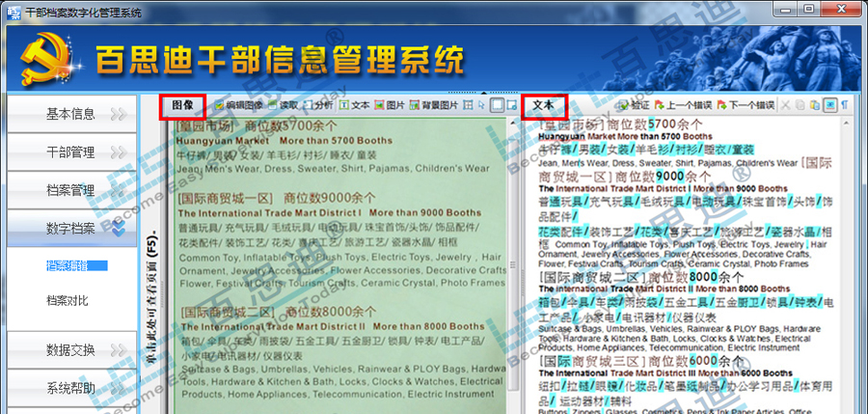Click the image pane vertical scrollbar
Image resolution: width=868 pixels, height=414 pixels.
[x=511, y=266]
